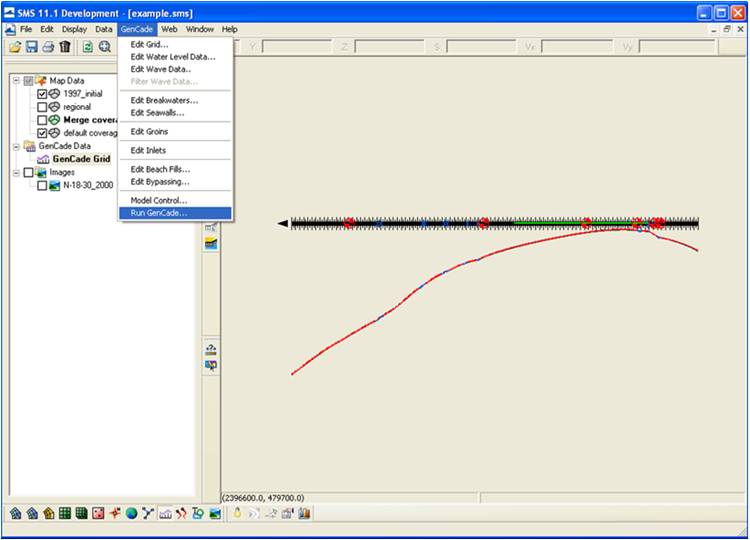The image size is (750, 540).
Task: Choose Run GenCade... from the menu
Action: click(x=175, y=213)
